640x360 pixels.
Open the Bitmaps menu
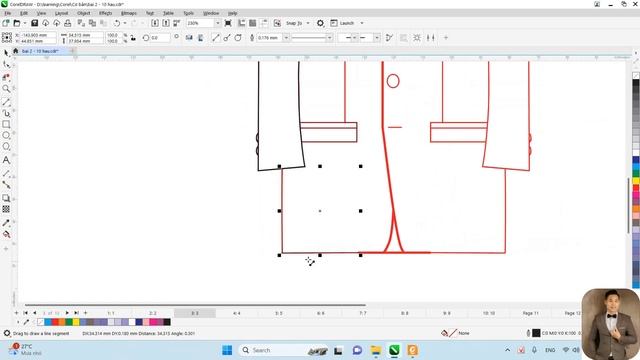pos(129,13)
